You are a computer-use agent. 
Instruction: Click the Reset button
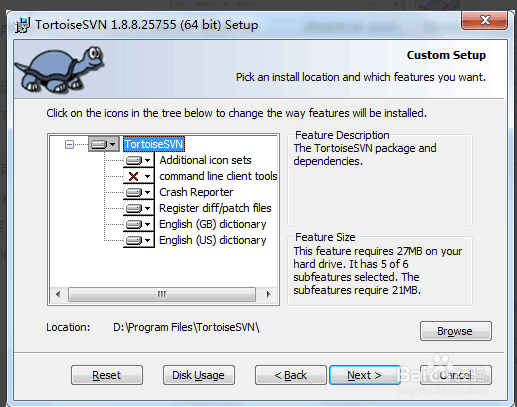pos(107,375)
